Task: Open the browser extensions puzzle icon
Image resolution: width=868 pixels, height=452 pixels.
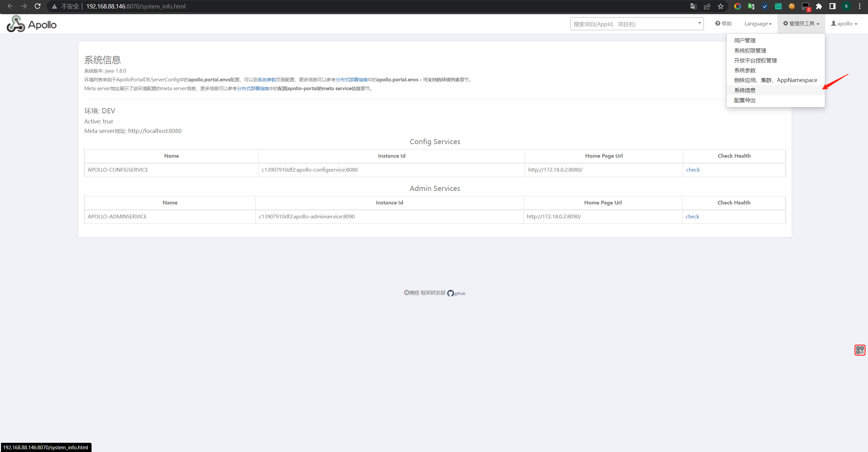Action: click(819, 6)
